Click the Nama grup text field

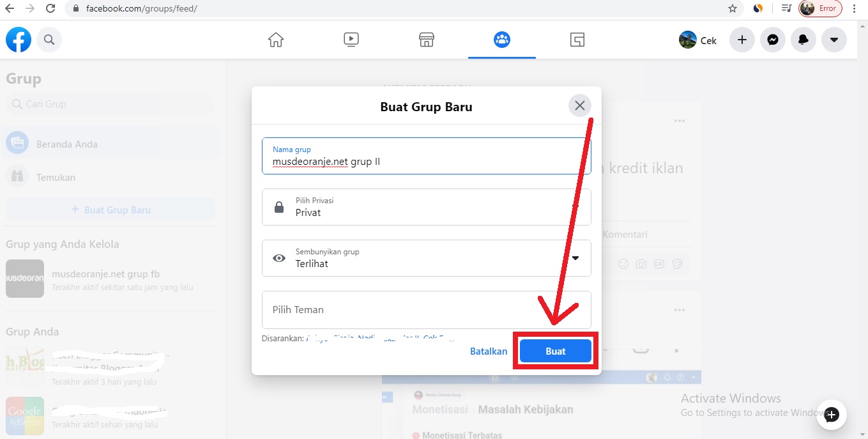pos(426,157)
